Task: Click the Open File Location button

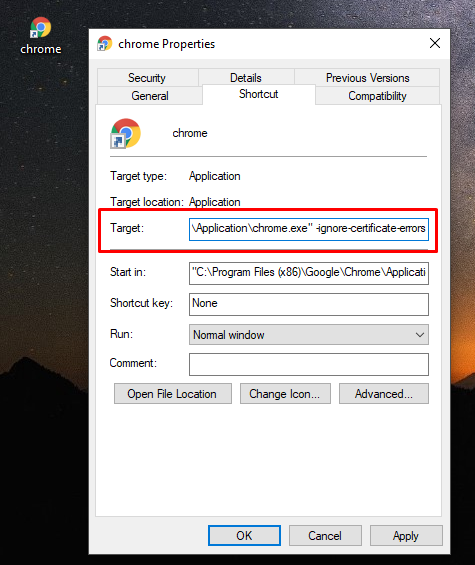Action: 173,394
